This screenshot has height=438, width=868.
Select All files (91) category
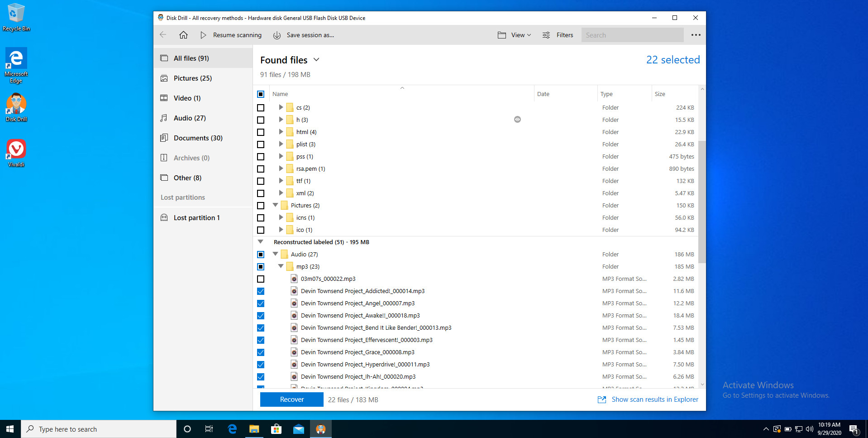pyautogui.click(x=203, y=58)
